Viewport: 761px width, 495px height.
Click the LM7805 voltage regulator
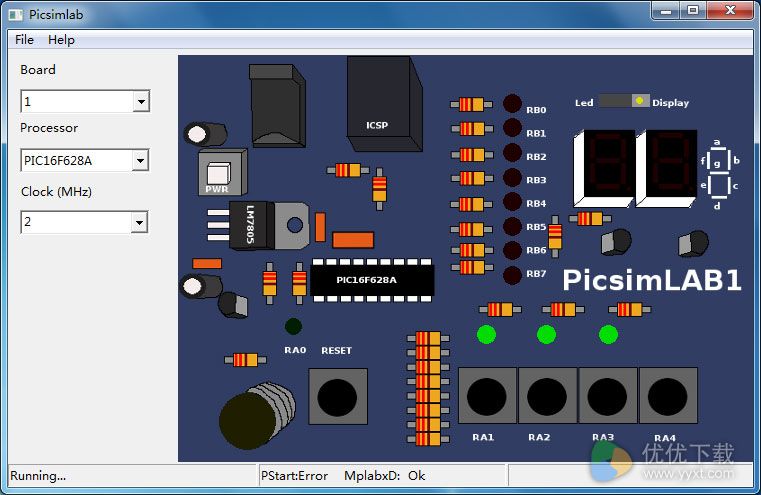(259, 226)
